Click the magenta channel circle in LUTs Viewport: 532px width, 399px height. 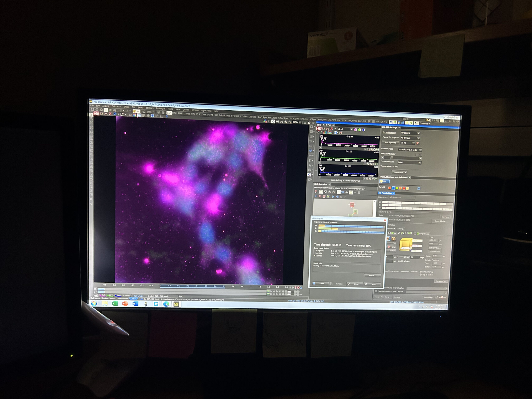(x=356, y=130)
